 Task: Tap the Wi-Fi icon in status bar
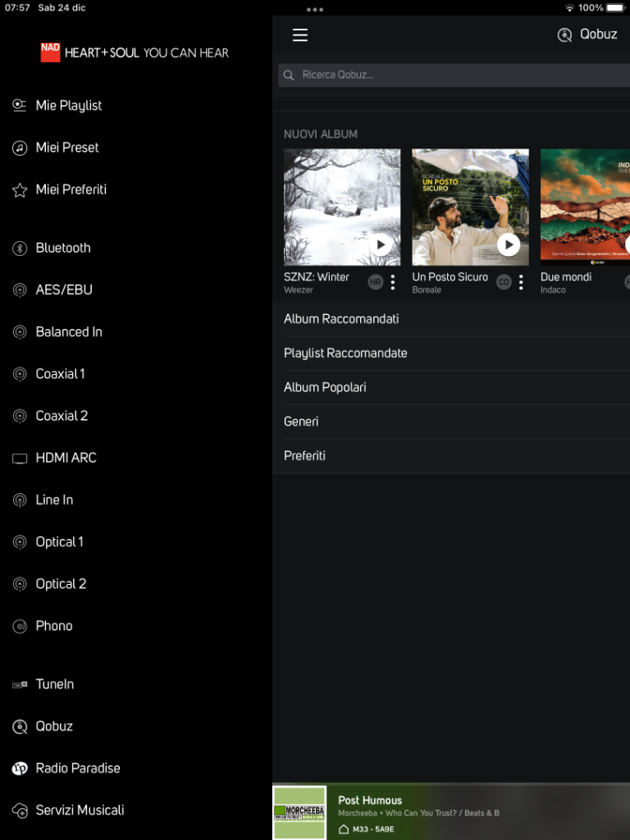coord(569,8)
